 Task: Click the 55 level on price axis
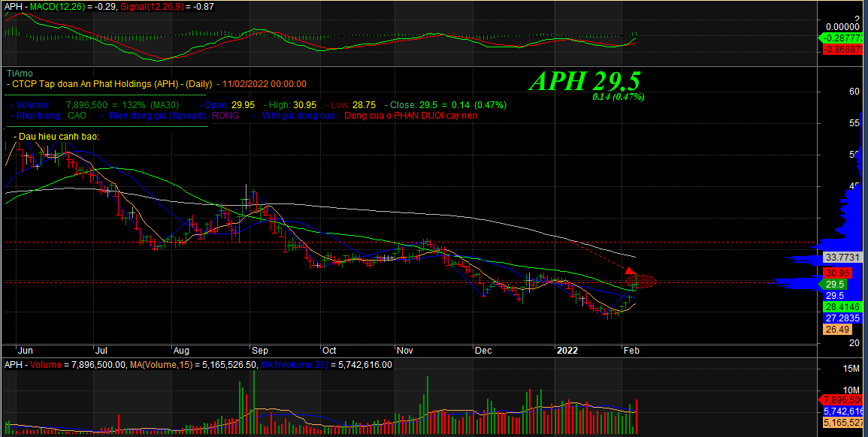click(x=854, y=123)
